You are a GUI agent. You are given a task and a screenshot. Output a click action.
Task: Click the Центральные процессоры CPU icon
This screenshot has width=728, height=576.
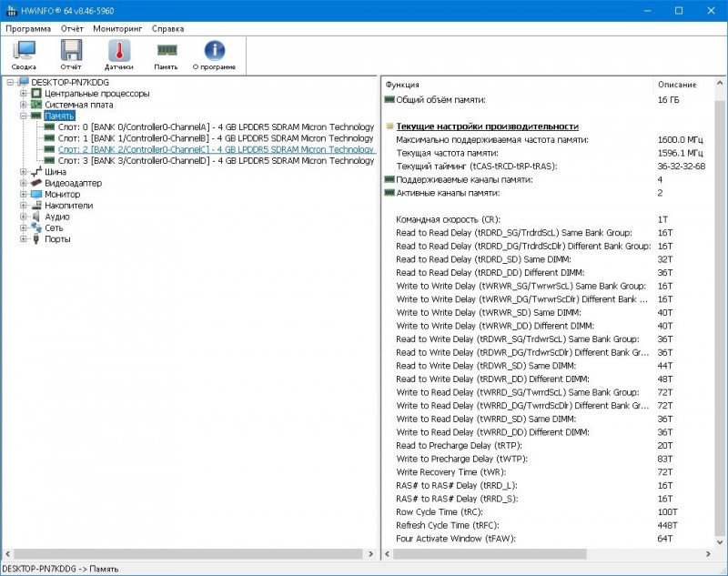tap(36, 94)
